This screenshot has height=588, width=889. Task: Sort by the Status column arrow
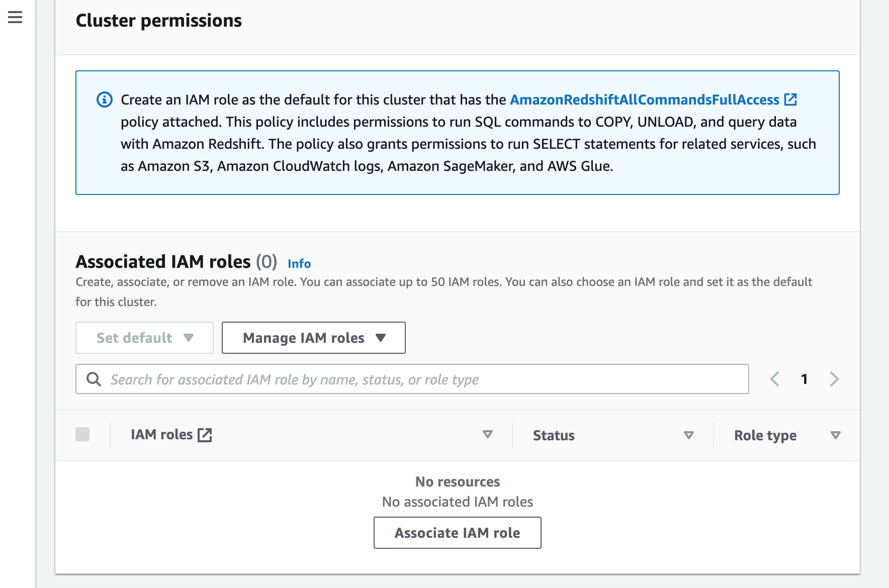[689, 435]
